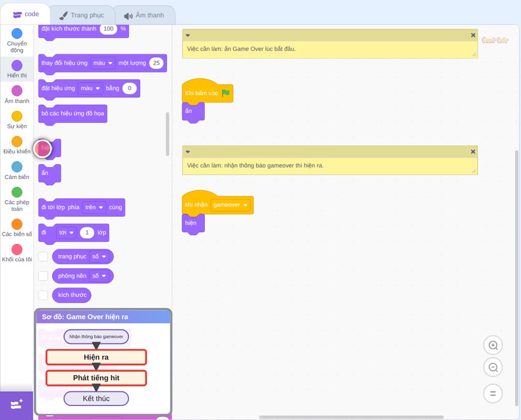Open effect dropdown in 'đặt hiệu ứng' block
521x420 pixels.
[x=90, y=89]
